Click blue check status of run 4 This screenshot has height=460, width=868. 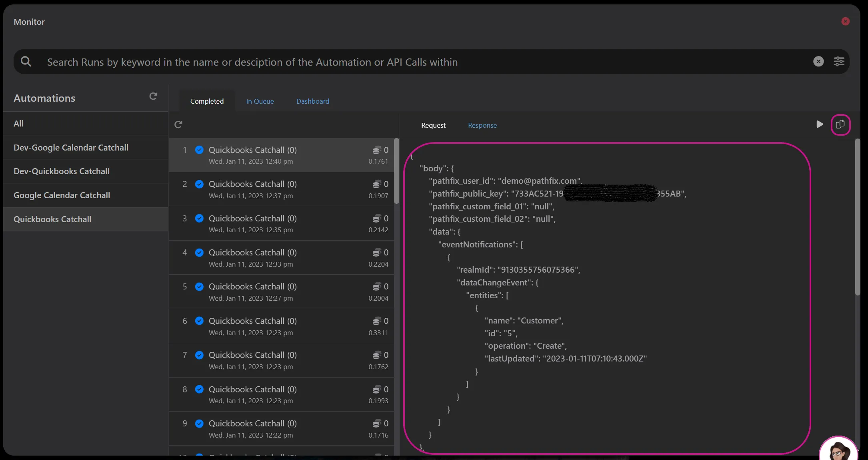coord(199,252)
